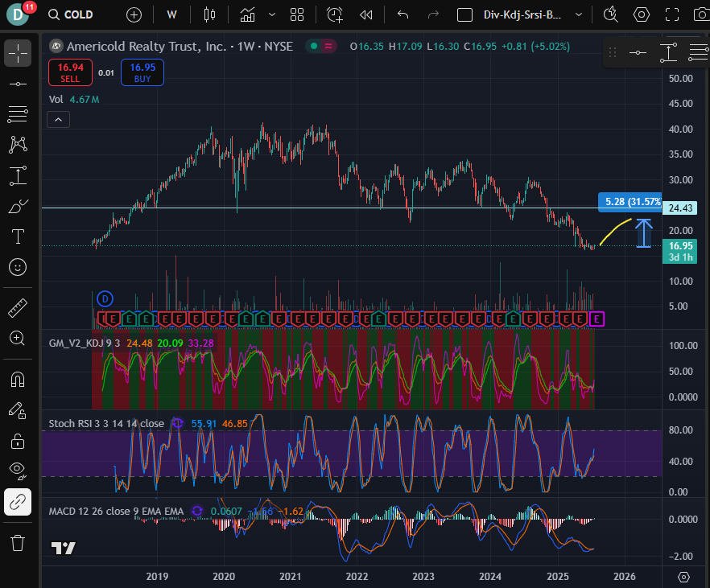Screen dimensions: 710x588
Task: Open candlestick chart style selector
Action: tap(209, 15)
